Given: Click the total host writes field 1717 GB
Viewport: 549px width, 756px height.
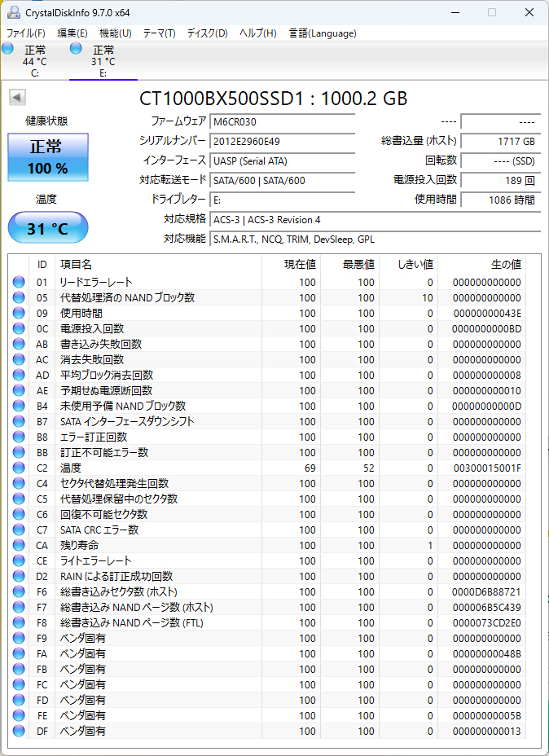Looking at the screenshot, I should pyautogui.click(x=500, y=141).
